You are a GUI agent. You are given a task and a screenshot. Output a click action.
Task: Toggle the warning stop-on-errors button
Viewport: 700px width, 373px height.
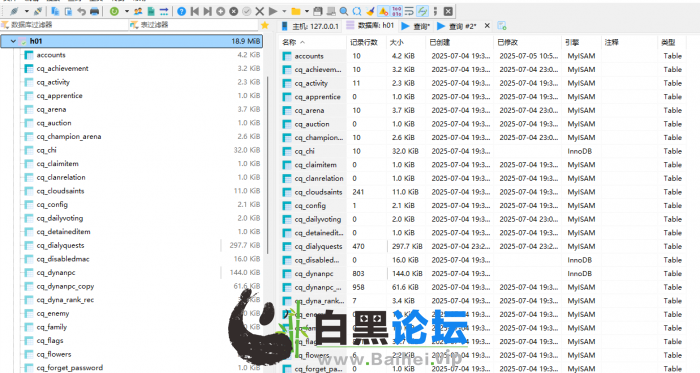coord(383,11)
